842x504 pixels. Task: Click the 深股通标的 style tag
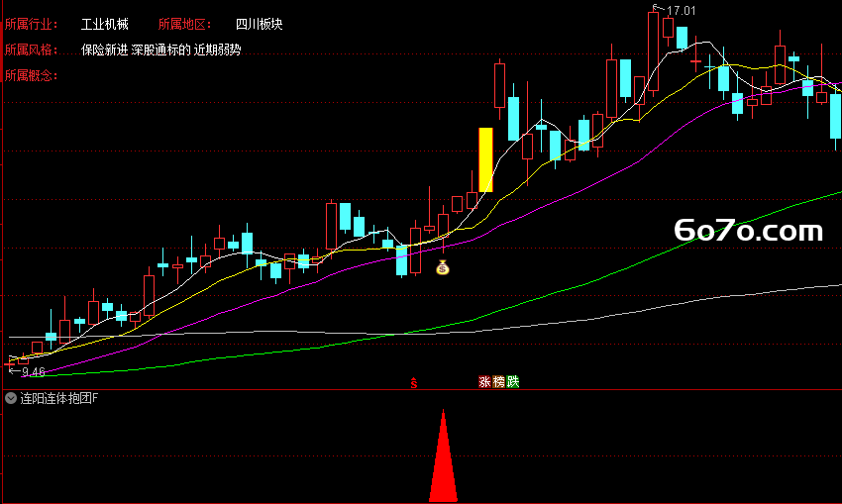tap(161, 50)
